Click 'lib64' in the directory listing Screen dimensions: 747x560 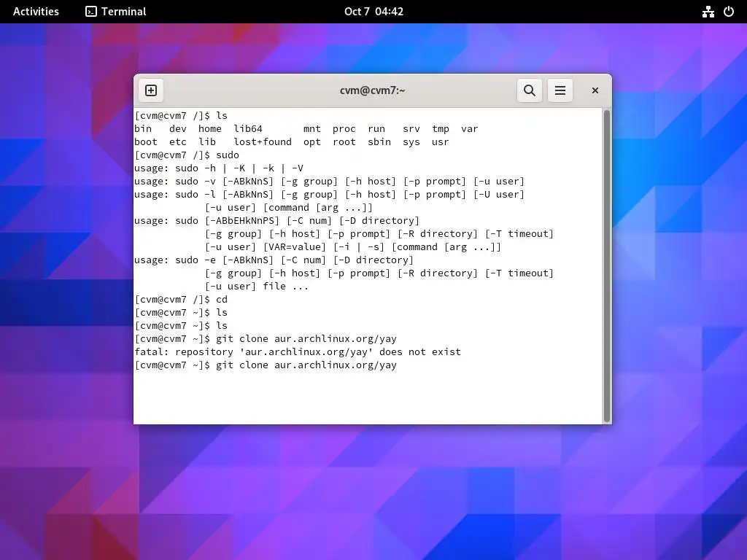248,128
